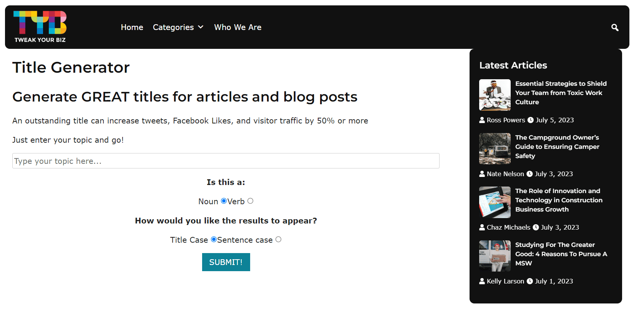Open the Campground Owner's Guide article thumbnail
Image resolution: width=644 pixels, height=320 pixels.
[495, 148]
